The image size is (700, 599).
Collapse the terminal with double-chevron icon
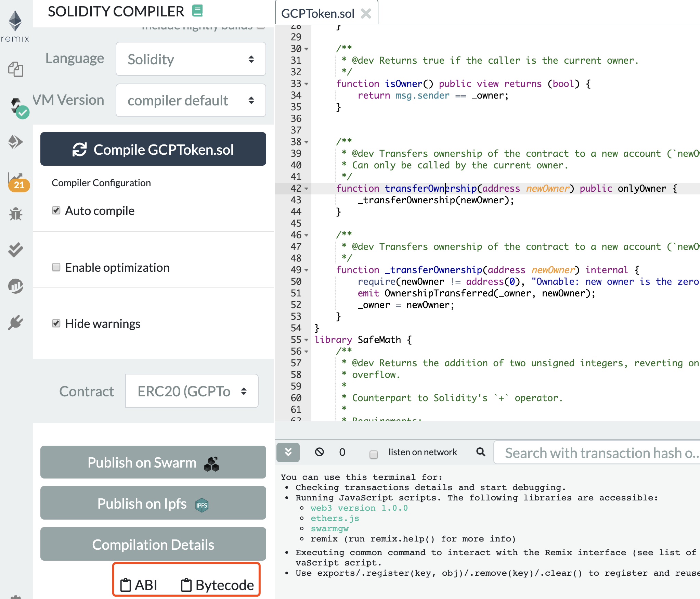(x=288, y=452)
